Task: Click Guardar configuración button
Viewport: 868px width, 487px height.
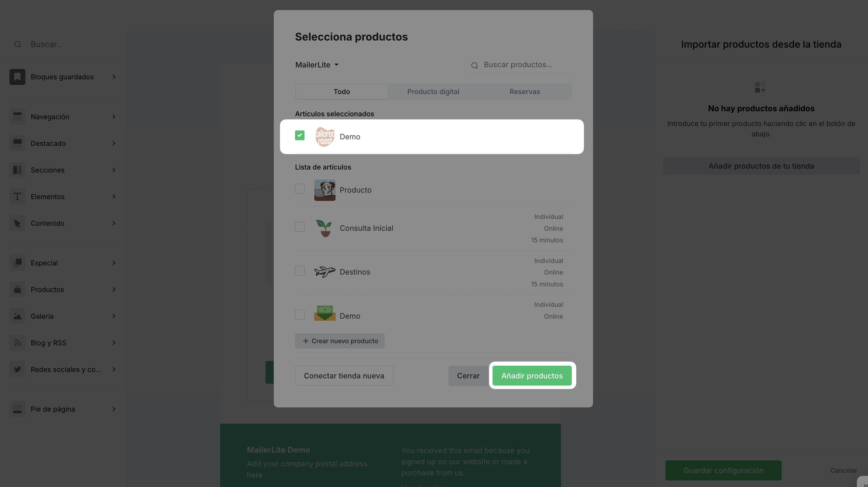Action: [x=723, y=470]
